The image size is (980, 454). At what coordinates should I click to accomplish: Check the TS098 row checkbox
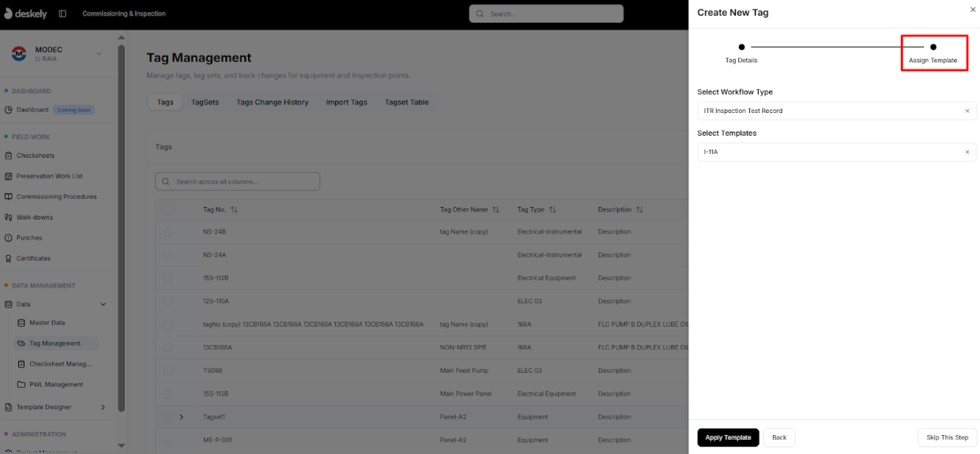coord(168,371)
